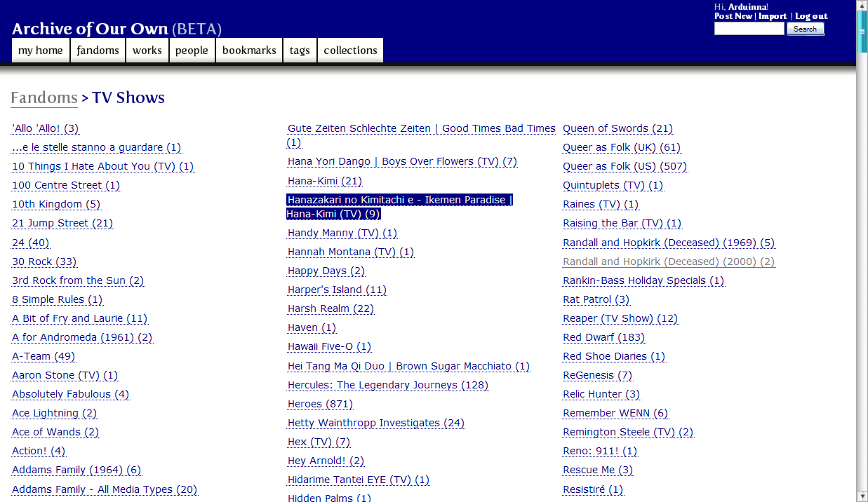Open the 'Allo 'Allo! (3) fandom
868x502 pixels.
46,128
